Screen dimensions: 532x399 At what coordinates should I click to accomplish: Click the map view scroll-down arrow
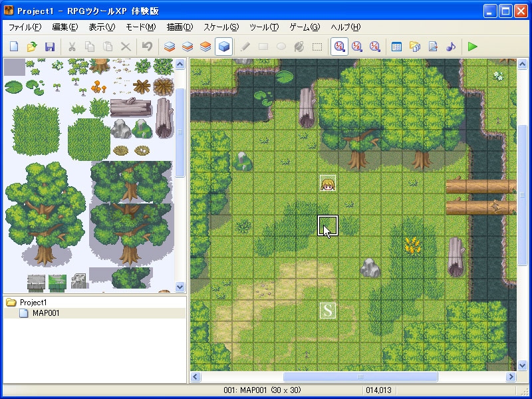pos(522,365)
